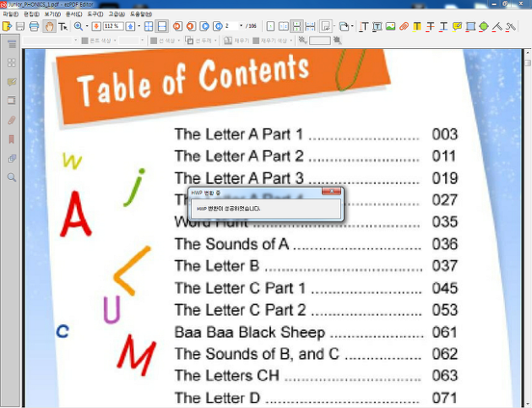
Task: Click the page extract tool icon
Action: [x=326, y=26]
